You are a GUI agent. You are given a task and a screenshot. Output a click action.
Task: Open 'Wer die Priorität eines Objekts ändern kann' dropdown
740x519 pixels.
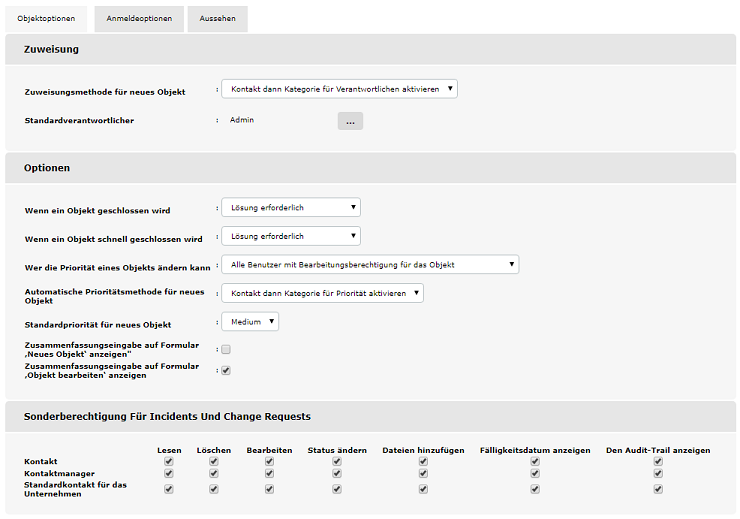point(370,265)
